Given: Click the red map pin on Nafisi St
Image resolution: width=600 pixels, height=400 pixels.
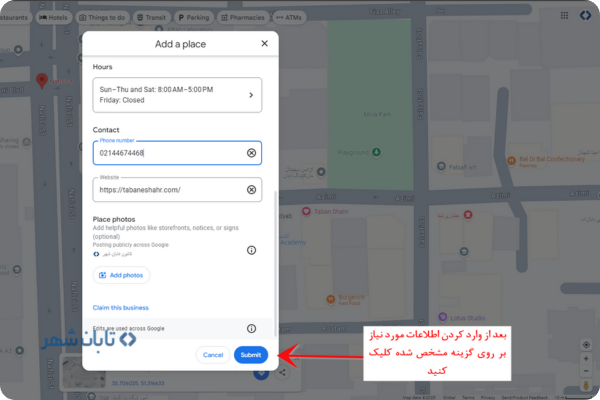Looking at the screenshot, I should pyautogui.click(x=42, y=81).
